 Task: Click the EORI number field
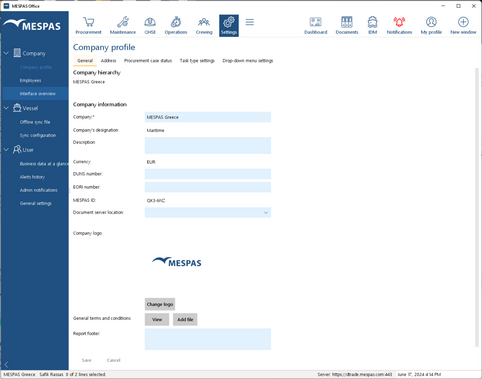click(208, 187)
